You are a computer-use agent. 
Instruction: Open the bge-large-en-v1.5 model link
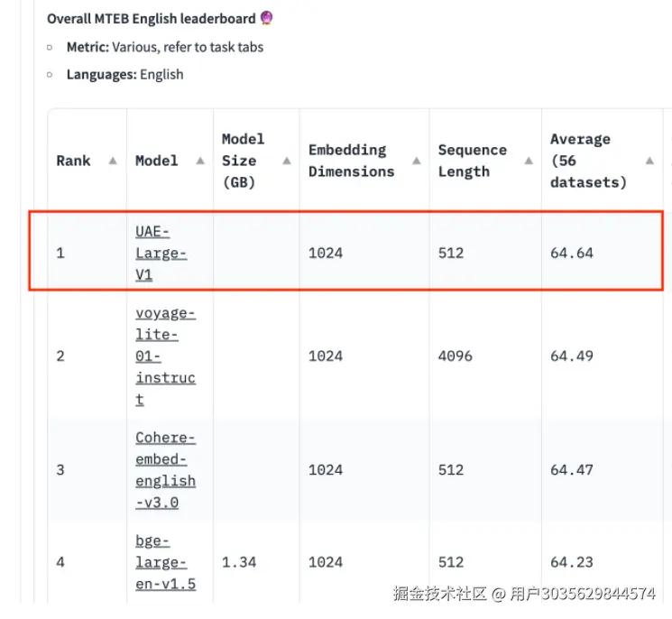pos(165,561)
